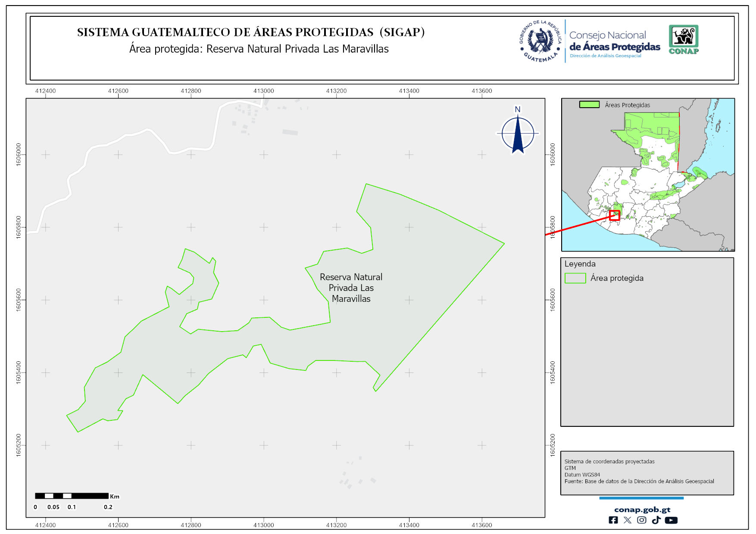Screen dimensions: 756x534
Task: Click the kilometer scale bar
Action: [x=72, y=496]
